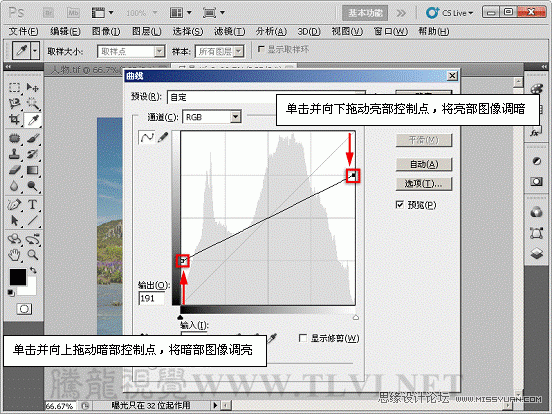Select the Gradient tool
The height and width of the screenshot is (414, 552).
(33, 170)
